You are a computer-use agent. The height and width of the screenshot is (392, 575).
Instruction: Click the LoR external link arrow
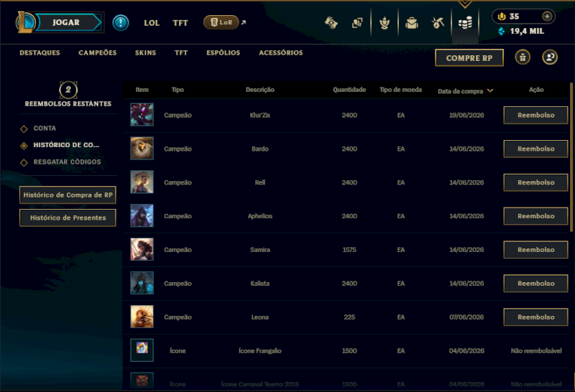[x=244, y=22]
